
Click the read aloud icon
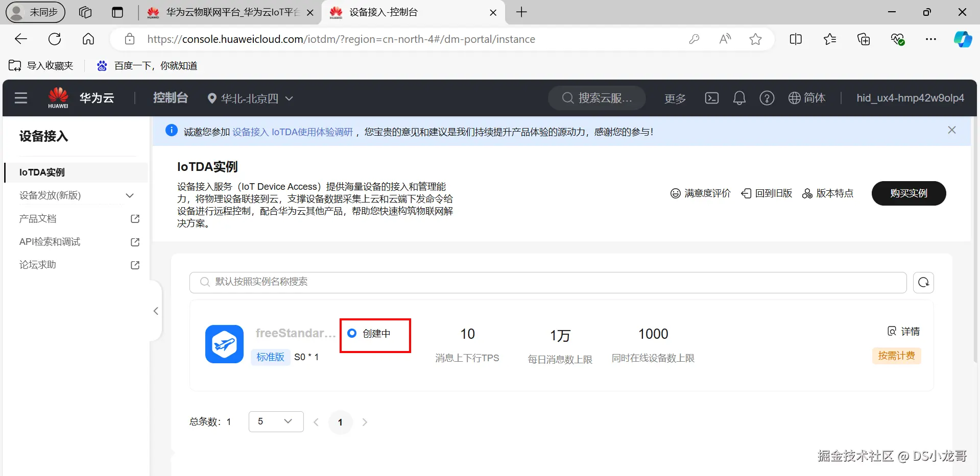pos(725,39)
